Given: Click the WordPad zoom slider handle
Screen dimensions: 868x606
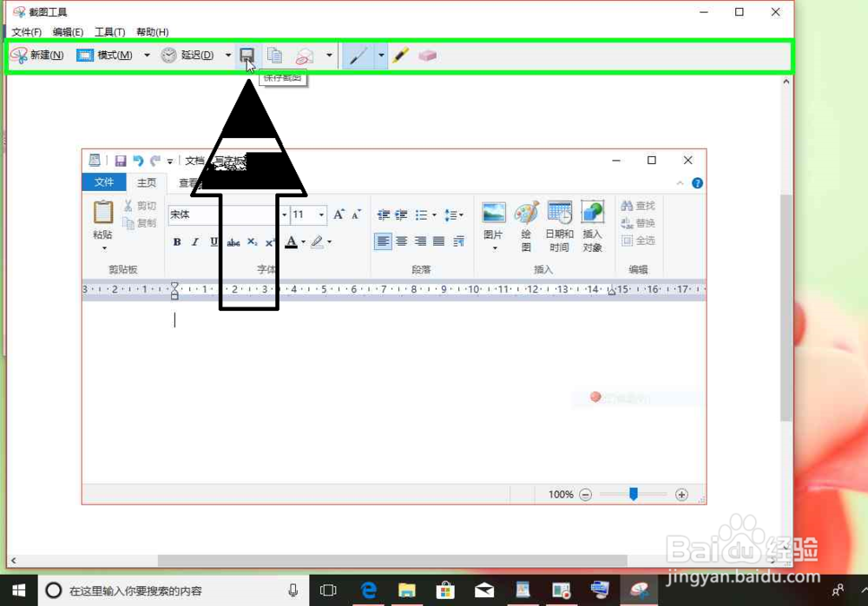Looking at the screenshot, I should coord(634,493).
